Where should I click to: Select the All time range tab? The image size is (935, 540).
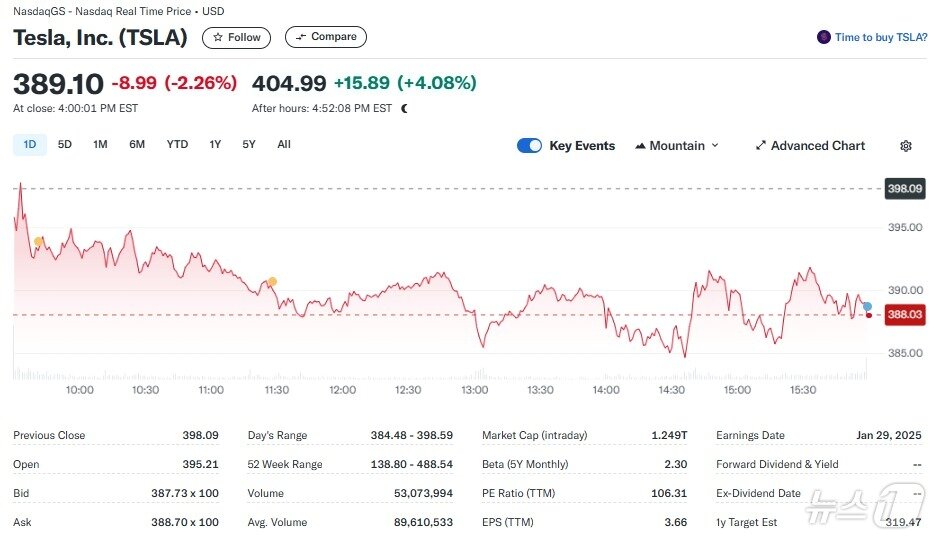(284, 144)
